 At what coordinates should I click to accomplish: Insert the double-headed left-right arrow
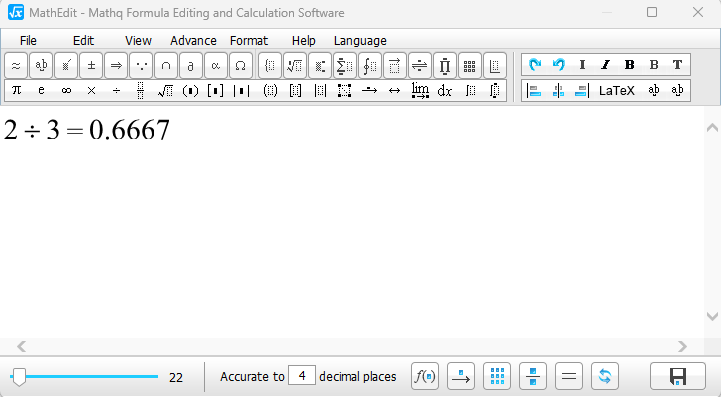pos(395,91)
